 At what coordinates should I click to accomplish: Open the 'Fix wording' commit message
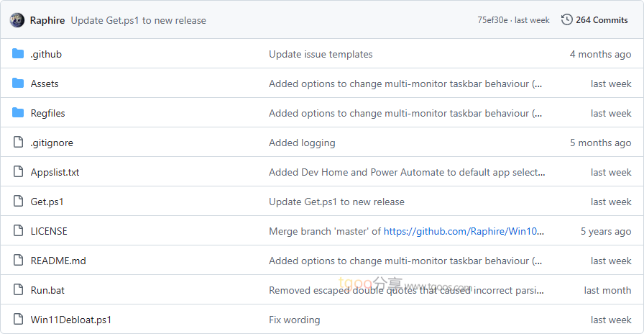[295, 320]
